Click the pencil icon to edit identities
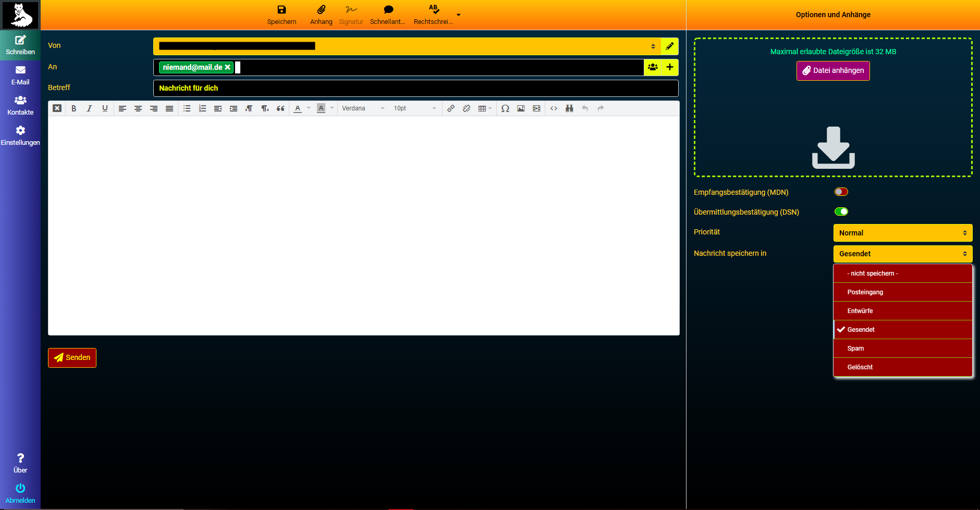The height and width of the screenshot is (510, 980). (670, 46)
